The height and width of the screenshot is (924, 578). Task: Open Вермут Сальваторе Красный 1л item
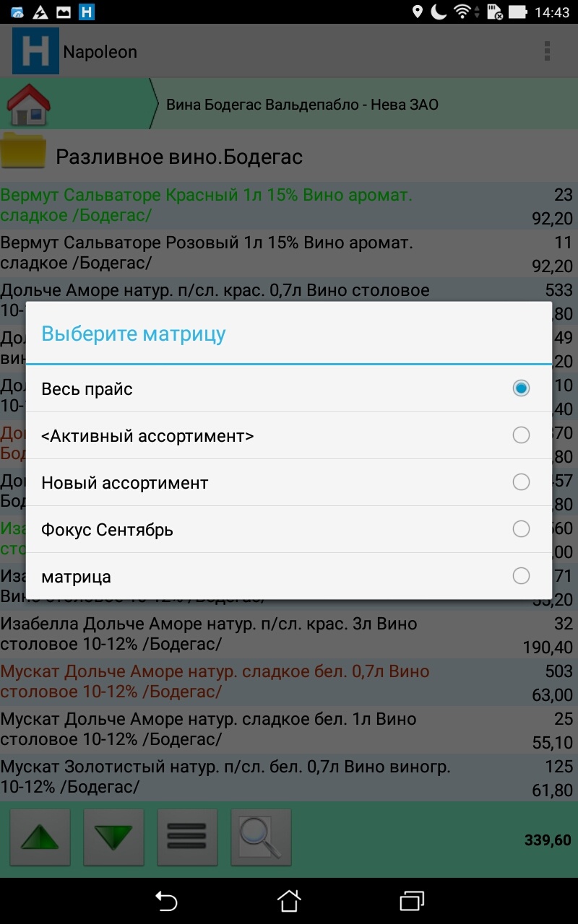click(x=289, y=206)
